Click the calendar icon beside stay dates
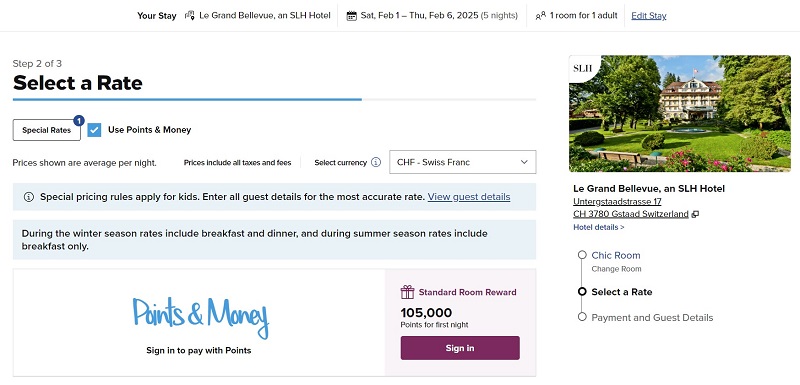The image size is (800, 385). pyautogui.click(x=352, y=15)
